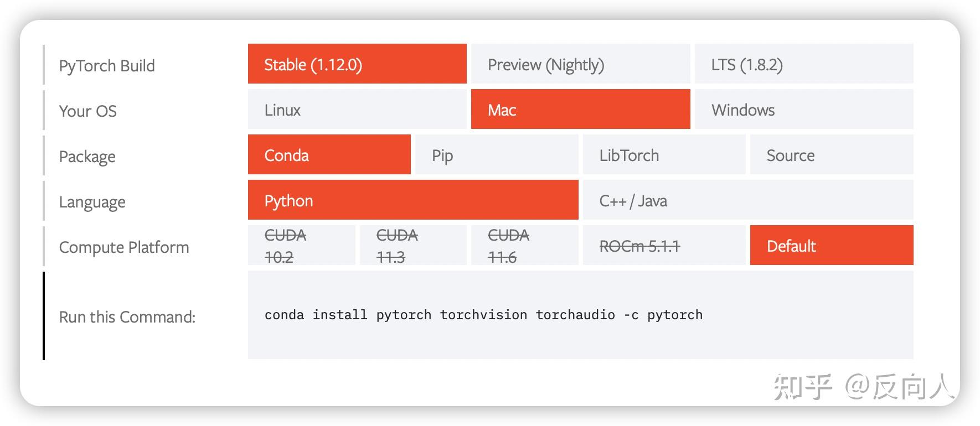Image resolution: width=980 pixels, height=426 pixels.
Task: Choose the Default compute platform
Action: coord(831,245)
